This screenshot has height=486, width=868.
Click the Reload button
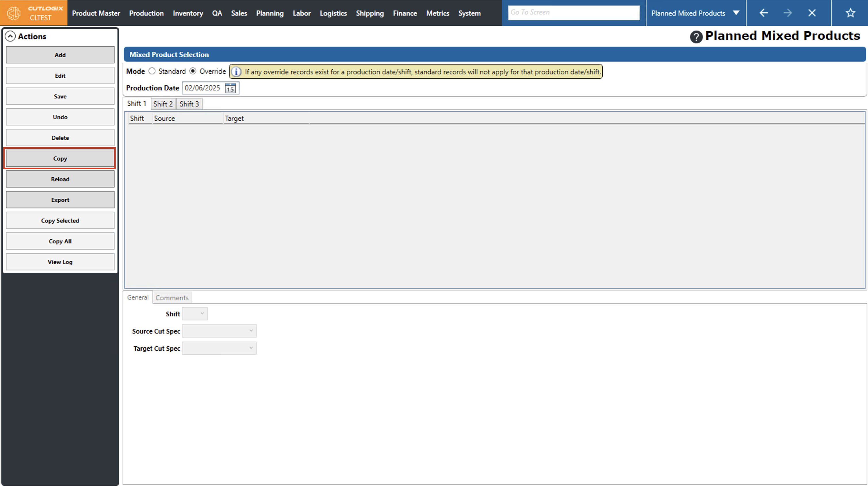coord(60,179)
